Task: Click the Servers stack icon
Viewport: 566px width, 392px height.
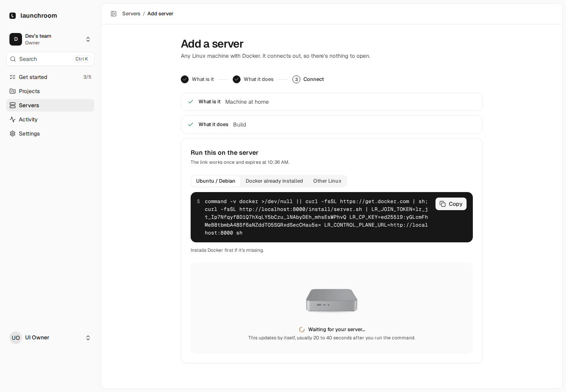Action: click(x=13, y=105)
